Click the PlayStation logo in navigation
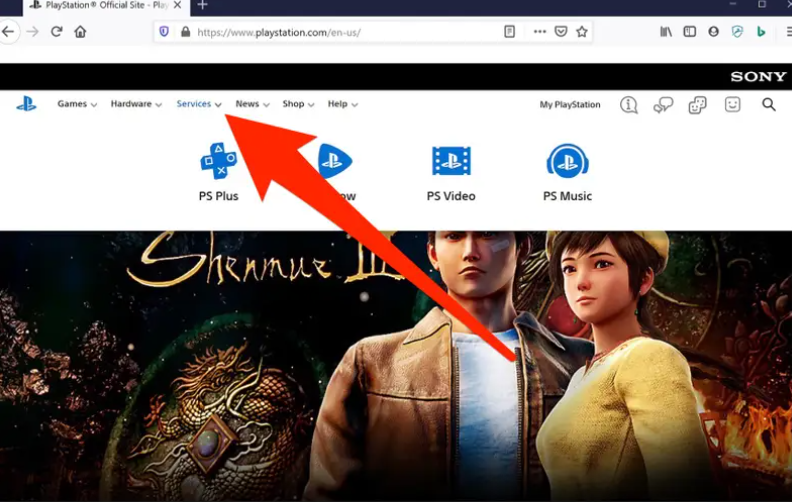 26,104
